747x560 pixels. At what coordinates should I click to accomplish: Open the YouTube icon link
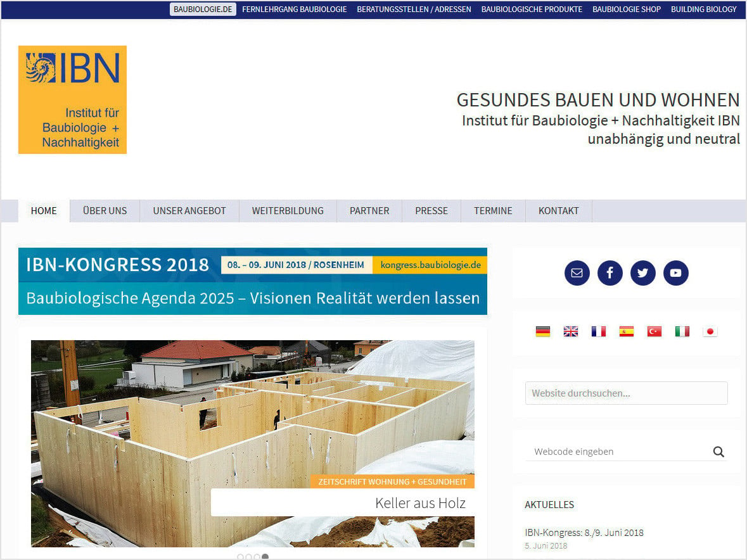pos(675,273)
